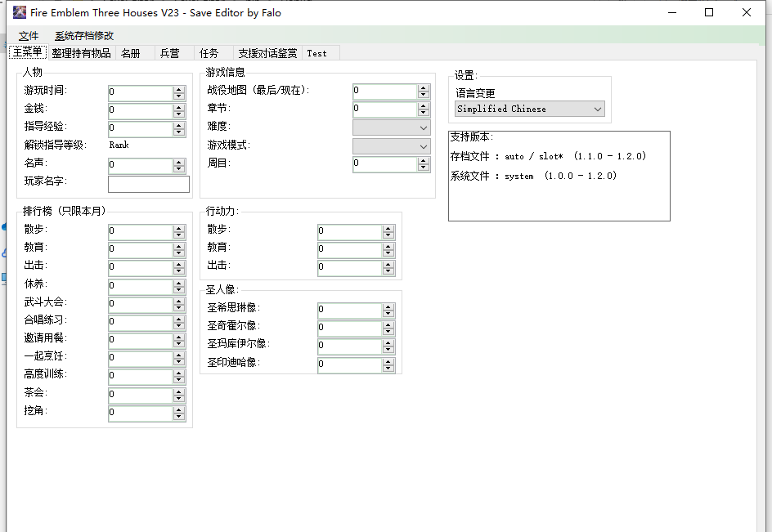Expand the 游戏模式 dropdown
This screenshot has height=532, width=772.
[392, 146]
